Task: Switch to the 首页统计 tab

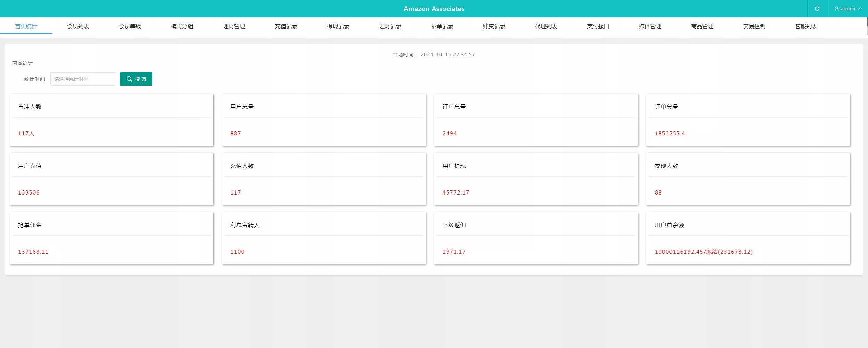Action: point(26,26)
